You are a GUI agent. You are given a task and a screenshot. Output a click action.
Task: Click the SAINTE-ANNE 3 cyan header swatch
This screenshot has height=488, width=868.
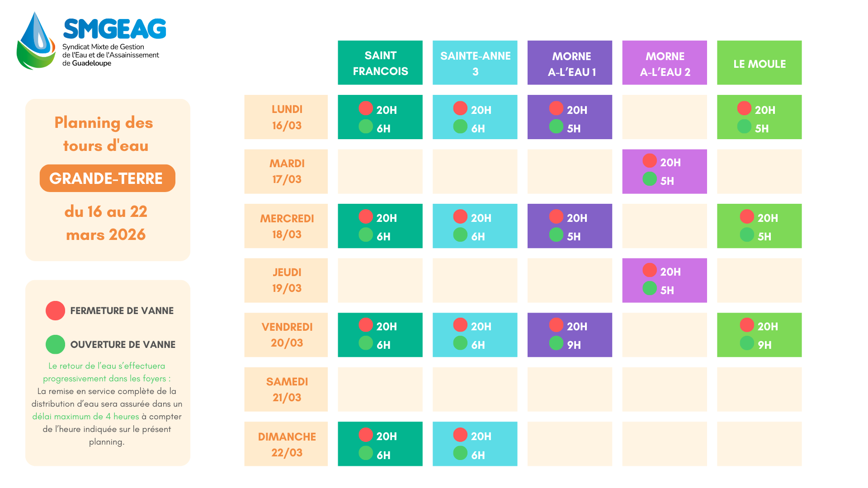[x=475, y=63]
